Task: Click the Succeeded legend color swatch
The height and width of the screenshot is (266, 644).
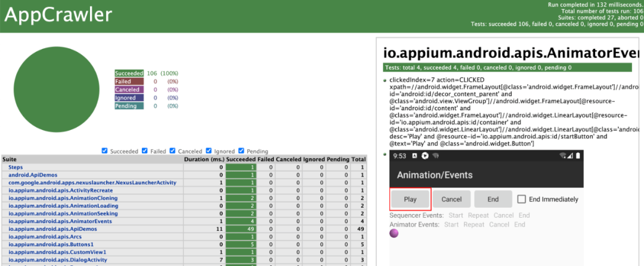Action: 129,73
